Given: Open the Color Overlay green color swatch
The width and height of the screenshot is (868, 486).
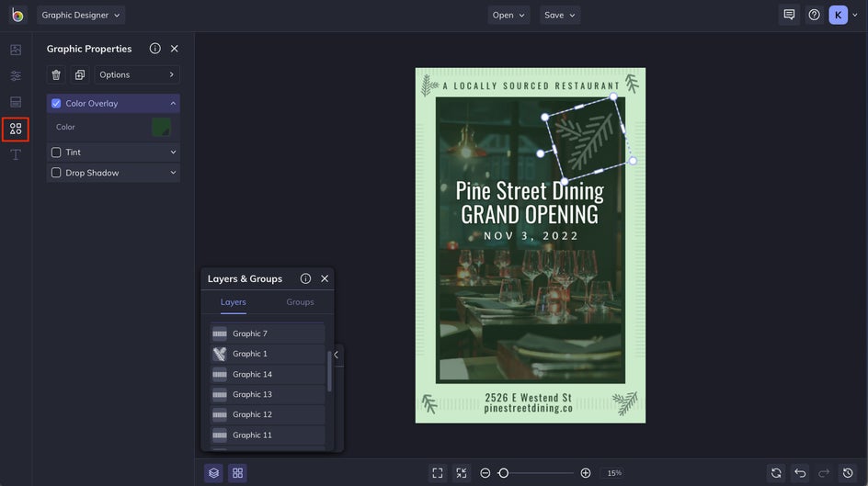Looking at the screenshot, I should point(161,127).
